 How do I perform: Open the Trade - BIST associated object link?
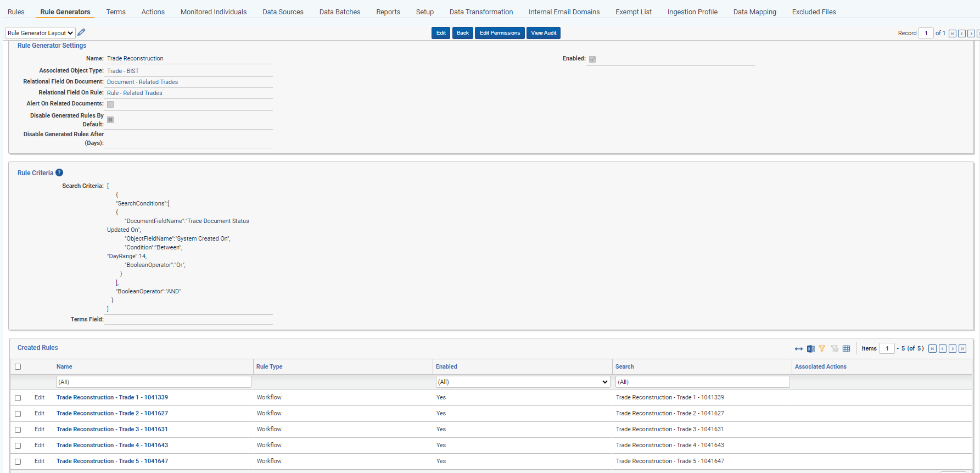click(123, 71)
